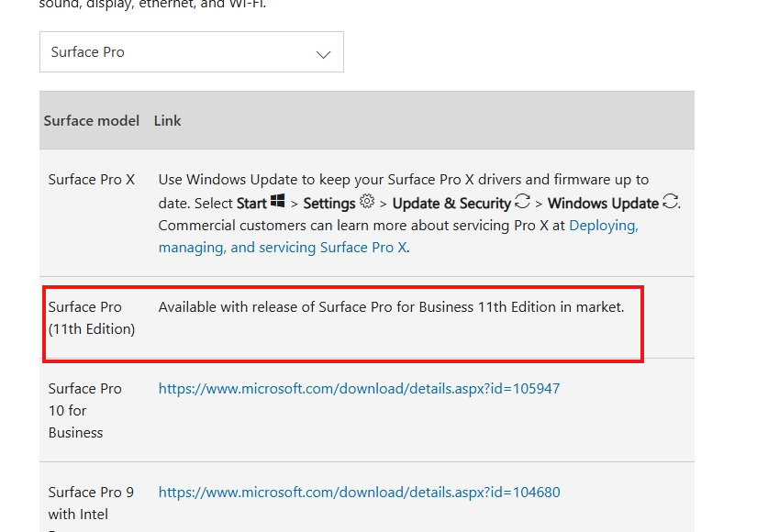Click the Surface model column header
The height and width of the screenshot is (532, 768).
pos(92,121)
